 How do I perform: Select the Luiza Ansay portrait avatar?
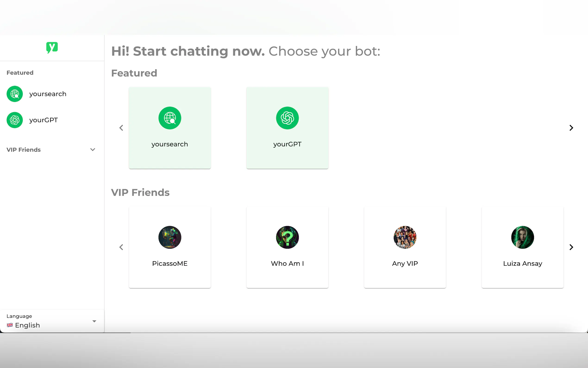[x=522, y=237]
